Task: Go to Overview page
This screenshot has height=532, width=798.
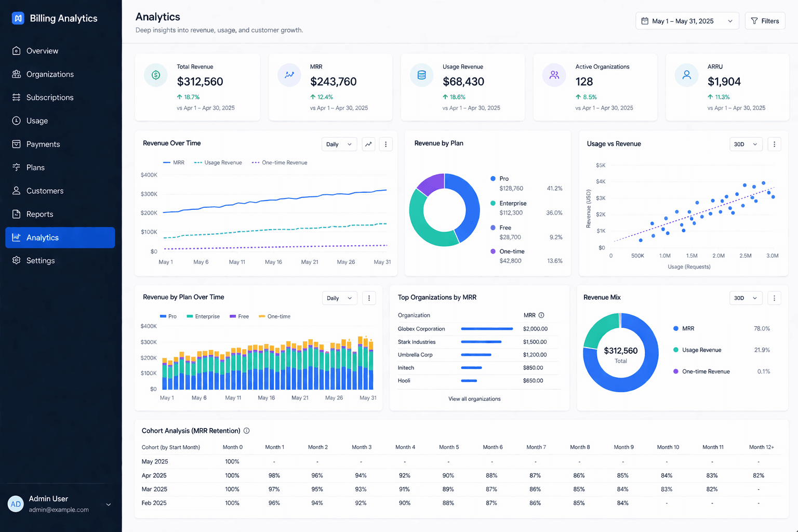Action: pos(60,51)
